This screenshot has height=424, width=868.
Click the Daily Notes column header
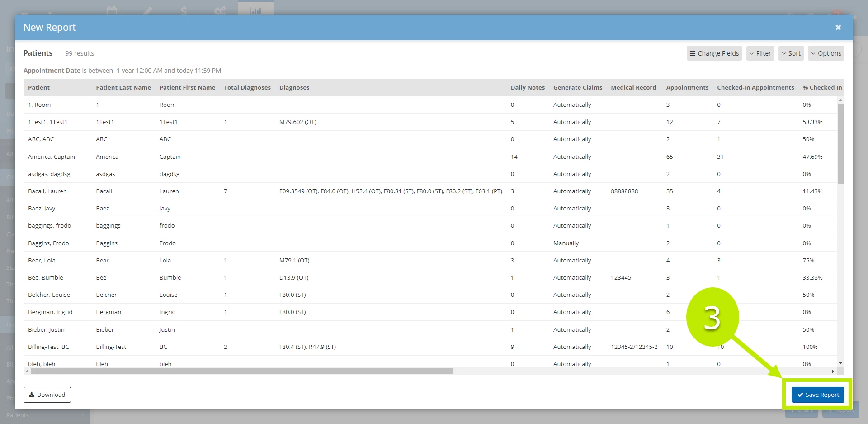tap(528, 88)
